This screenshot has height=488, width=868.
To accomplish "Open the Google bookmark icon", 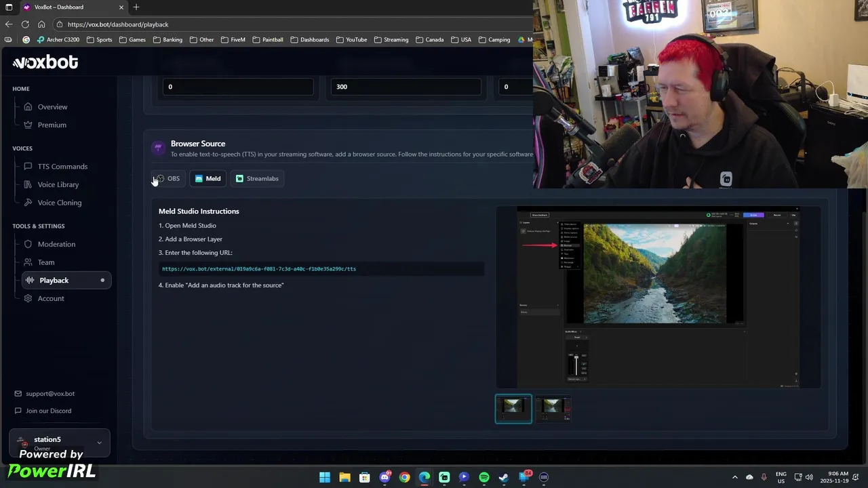I will [26, 39].
